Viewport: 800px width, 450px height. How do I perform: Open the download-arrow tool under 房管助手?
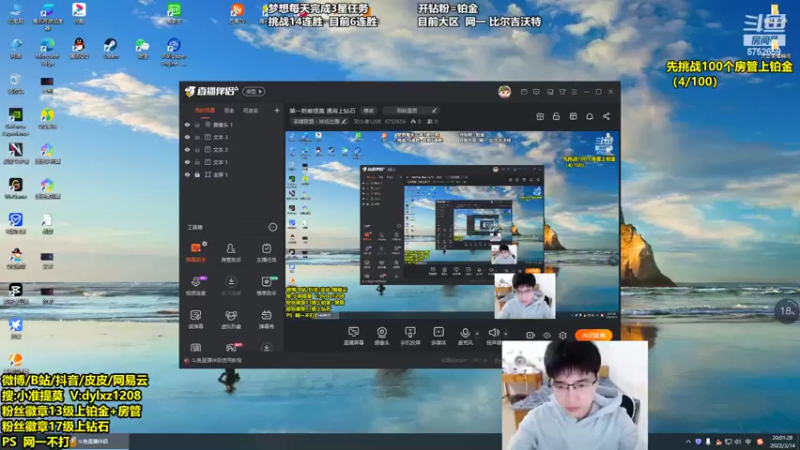[231, 286]
